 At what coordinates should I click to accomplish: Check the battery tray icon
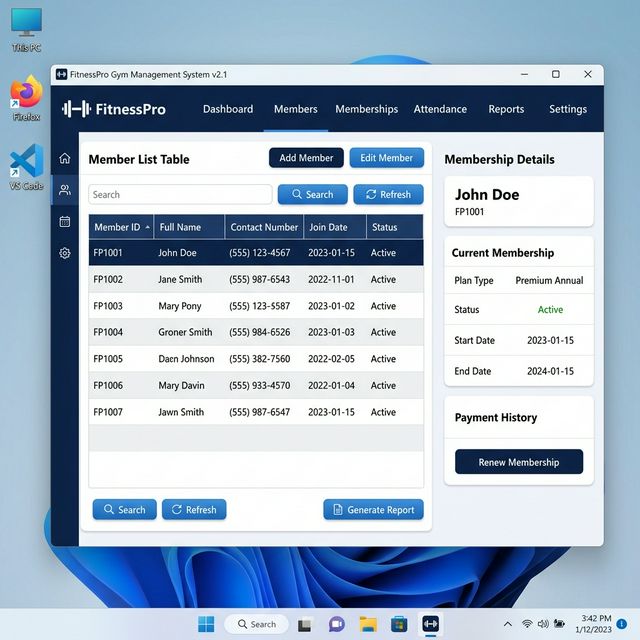[559, 624]
